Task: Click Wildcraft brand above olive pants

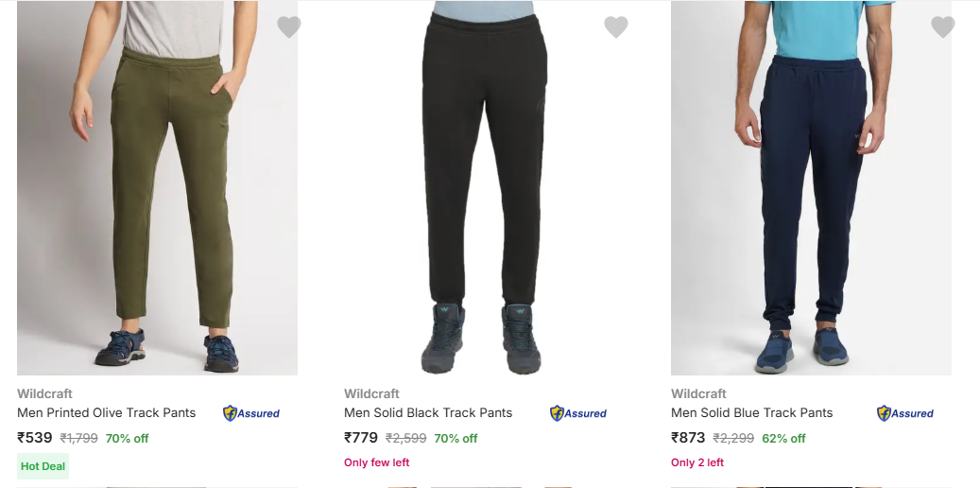Action: [44, 393]
